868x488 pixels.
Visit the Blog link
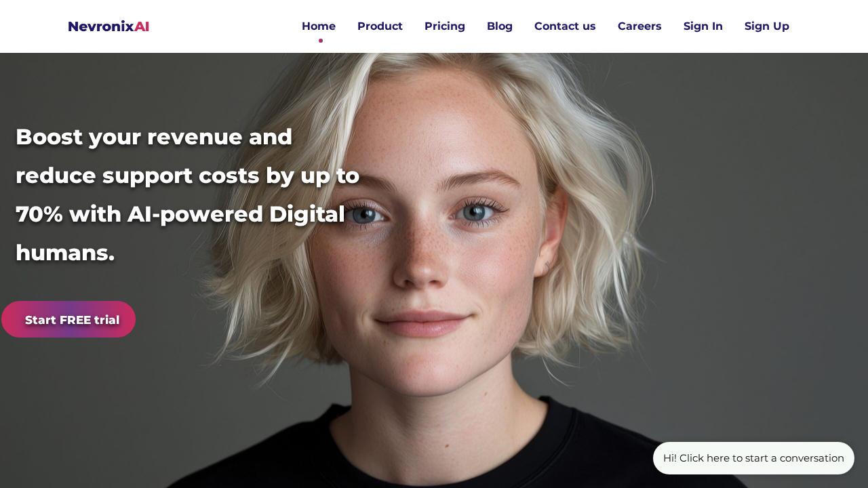point(500,26)
